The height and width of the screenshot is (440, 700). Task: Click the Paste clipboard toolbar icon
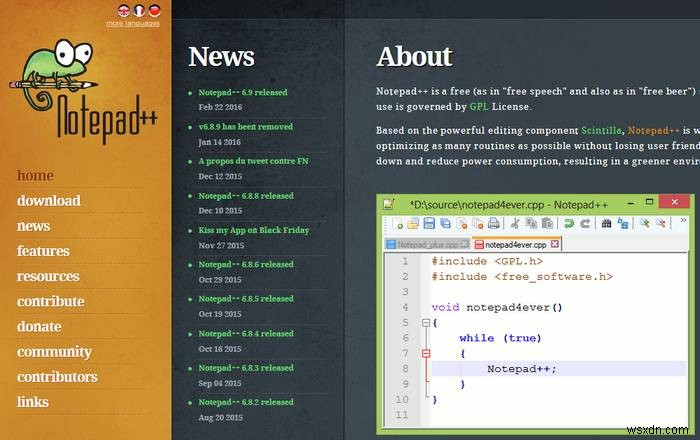point(547,223)
